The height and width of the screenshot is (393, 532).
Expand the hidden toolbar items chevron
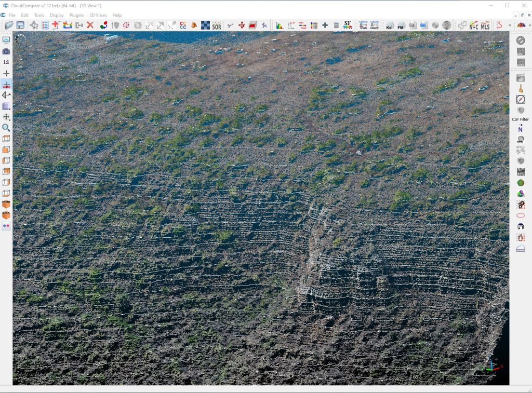click(510, 25)
